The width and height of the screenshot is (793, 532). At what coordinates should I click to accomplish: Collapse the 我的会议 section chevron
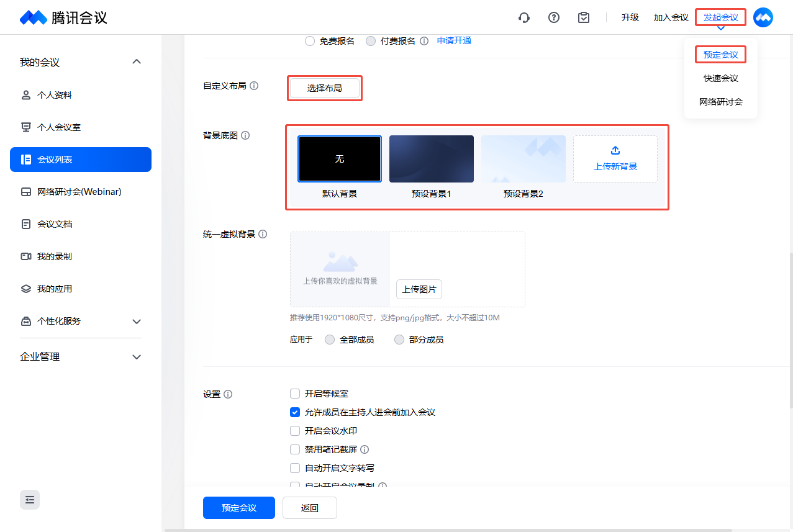pos(137,61)
